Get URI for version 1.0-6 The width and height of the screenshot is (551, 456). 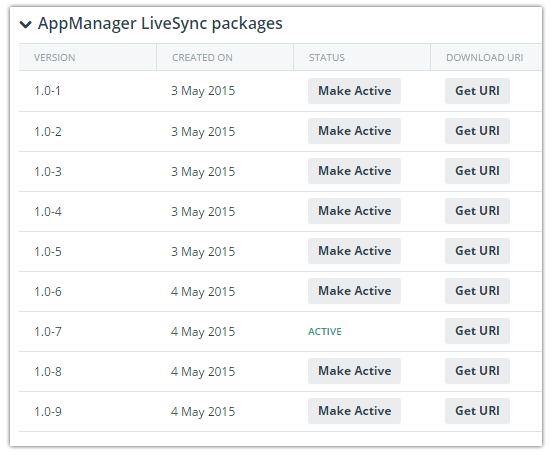(x=477, y=291)
